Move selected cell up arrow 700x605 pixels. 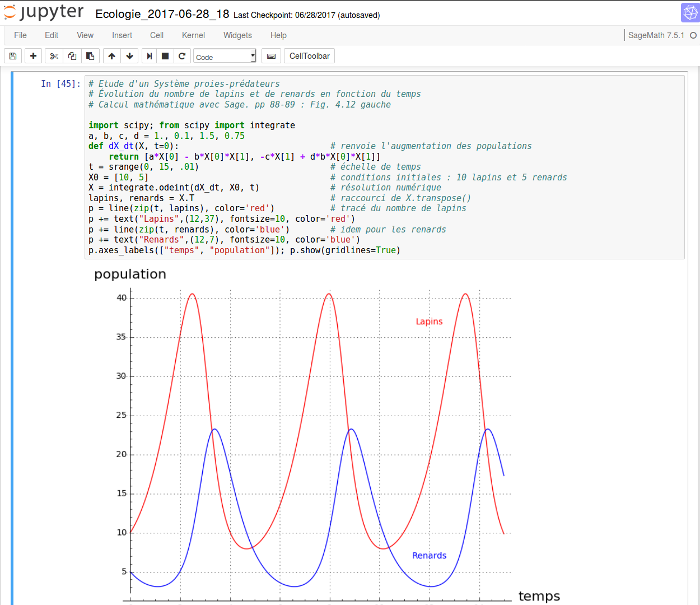pyautogui.click(x=112, y=56)
